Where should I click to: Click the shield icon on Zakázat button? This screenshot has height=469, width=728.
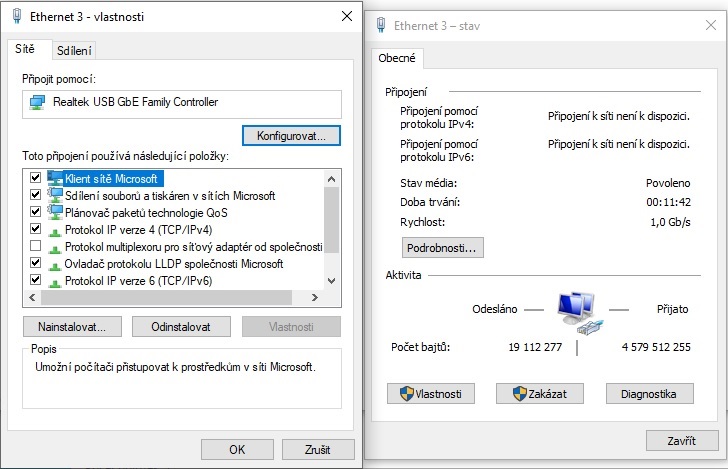point(519,394)
